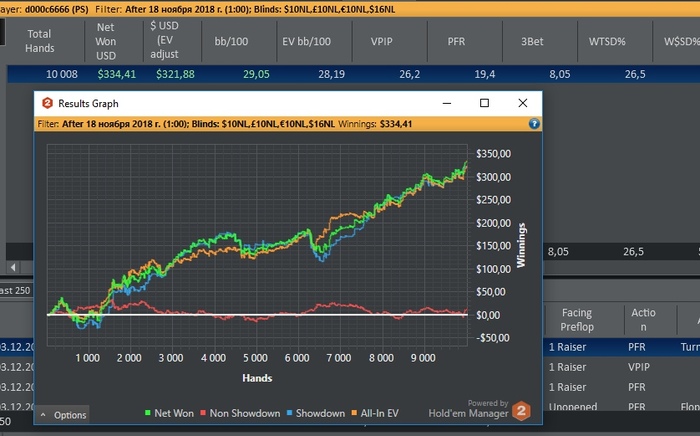Toggle the Net Won legend series
This screenshot has width=700, height=436.
pyautogui.click(x=169, y=413)
